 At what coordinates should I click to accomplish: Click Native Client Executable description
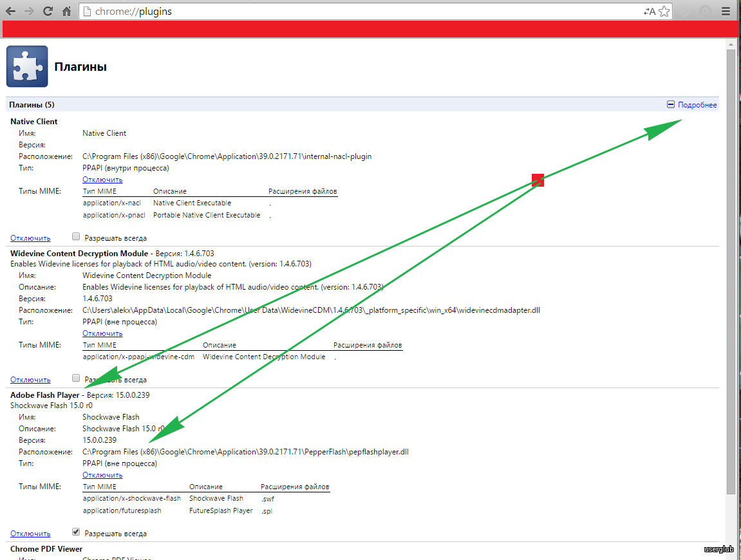tap(192, 203)
